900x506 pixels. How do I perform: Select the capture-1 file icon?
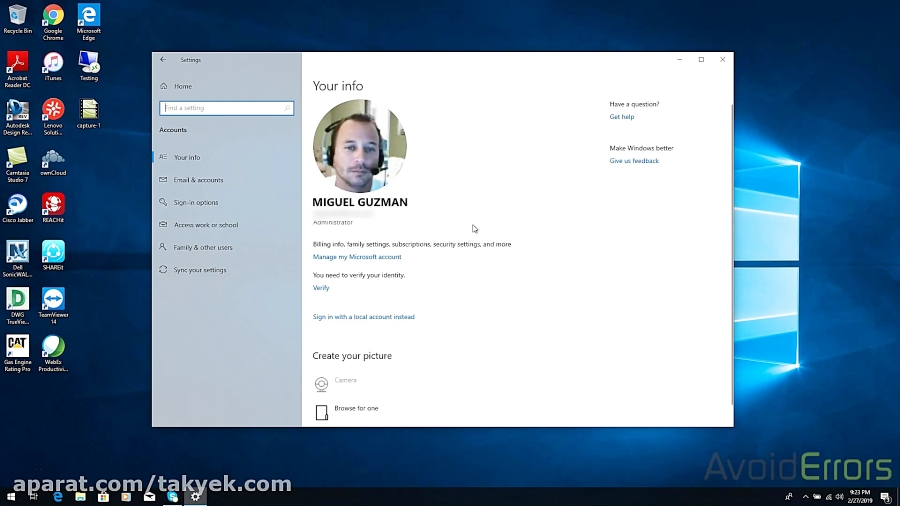(88, 114)
